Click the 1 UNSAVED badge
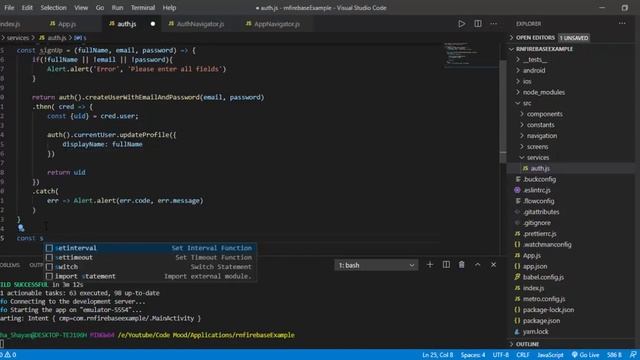 coord(573,38)
